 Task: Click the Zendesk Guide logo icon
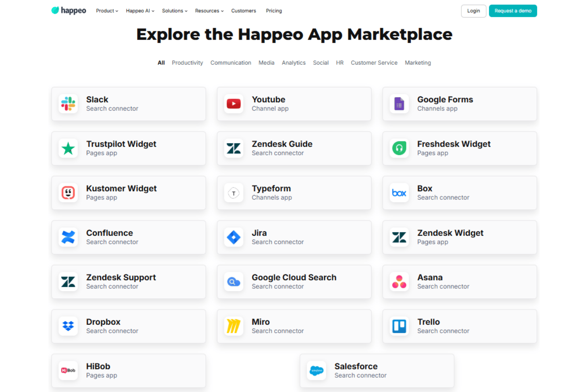coord(234,148)
